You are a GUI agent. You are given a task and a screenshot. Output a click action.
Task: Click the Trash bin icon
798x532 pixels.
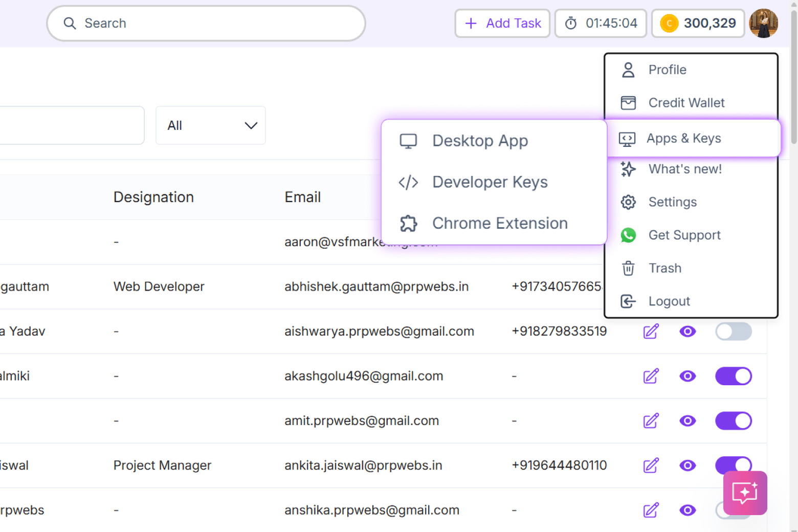point(628,268)
